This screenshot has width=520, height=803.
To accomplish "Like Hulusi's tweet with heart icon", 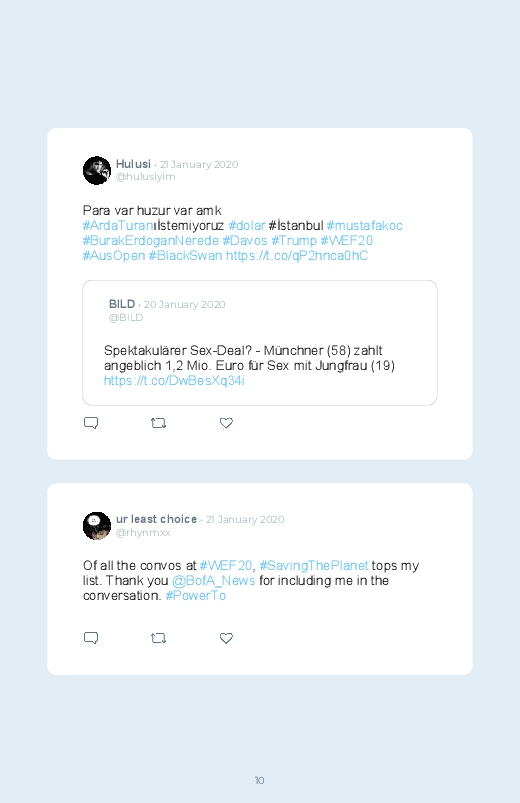I will tap(226, 423).
